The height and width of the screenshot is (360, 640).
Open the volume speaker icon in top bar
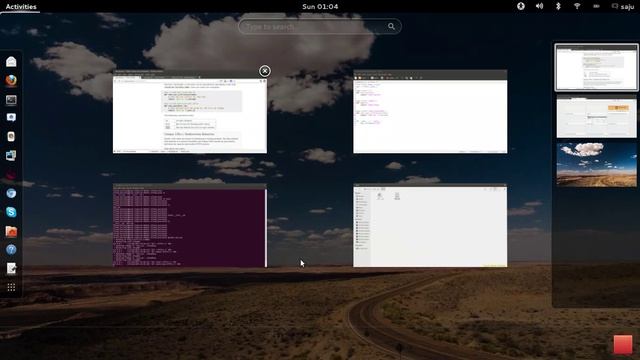(x=540, y=6)
